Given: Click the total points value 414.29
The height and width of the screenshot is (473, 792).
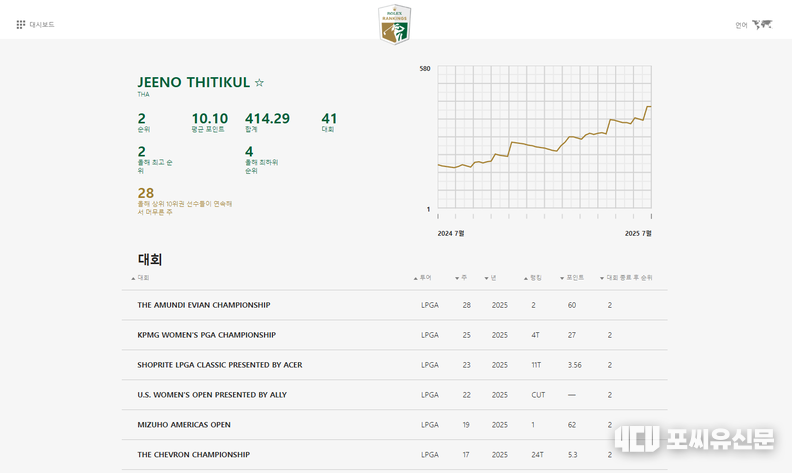Looking at the screenshot, I should [x=267, y=118].
